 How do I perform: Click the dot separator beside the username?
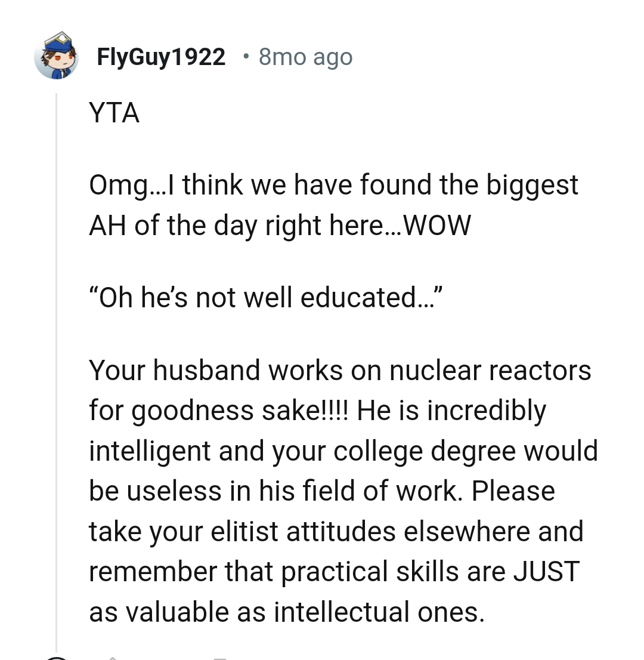[245, 57]
